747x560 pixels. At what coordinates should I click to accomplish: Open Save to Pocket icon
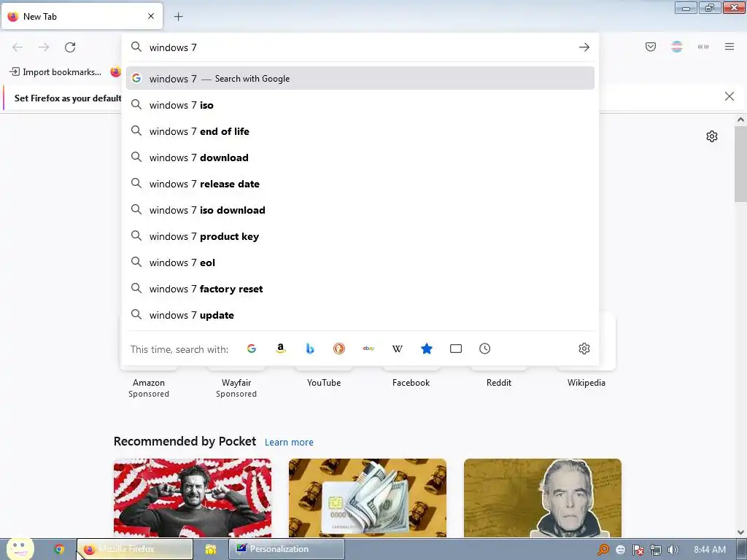click(651, 47)
